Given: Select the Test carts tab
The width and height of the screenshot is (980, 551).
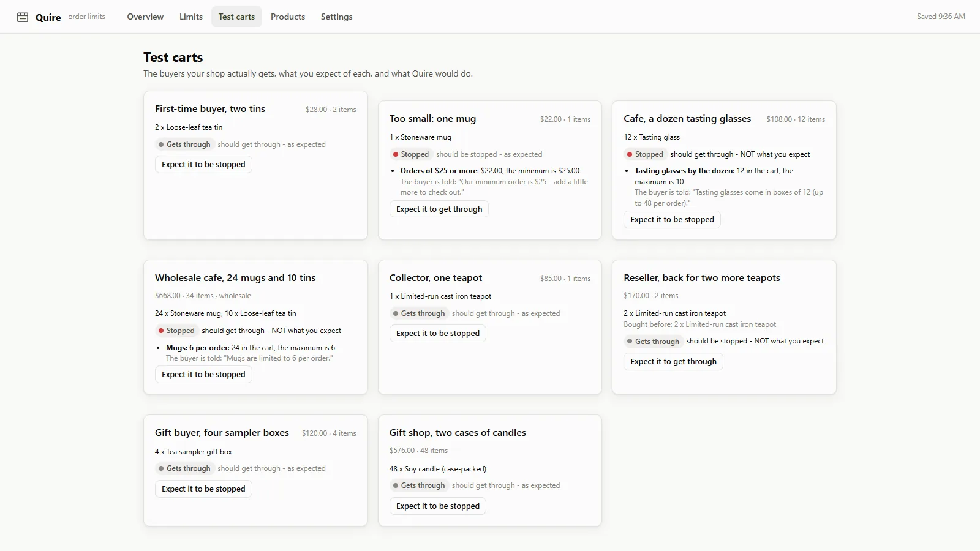Looking at the screenshot, I should 236,17.
